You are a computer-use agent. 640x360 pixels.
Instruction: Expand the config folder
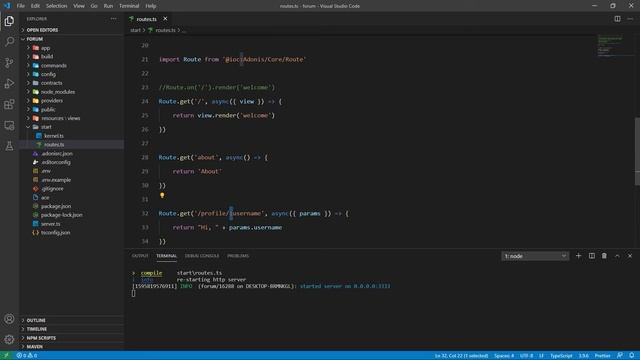point(48,74)
